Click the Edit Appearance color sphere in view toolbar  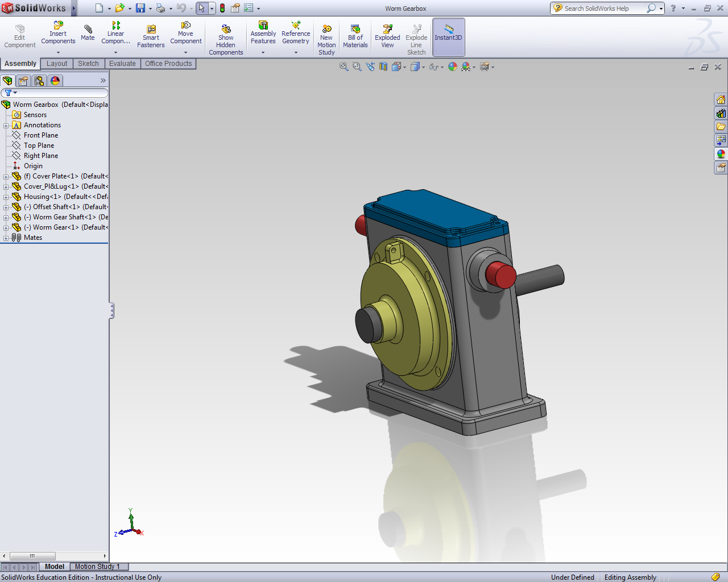coord(453,66)
